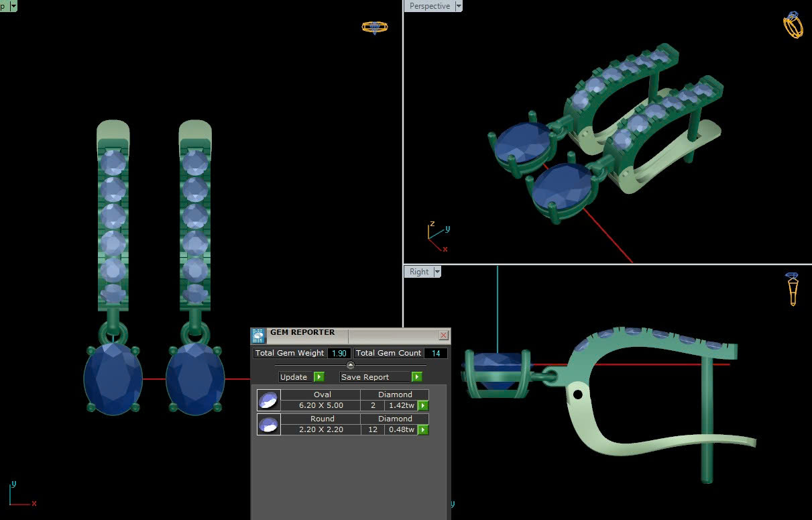Click the Update button

coord(301,377)
